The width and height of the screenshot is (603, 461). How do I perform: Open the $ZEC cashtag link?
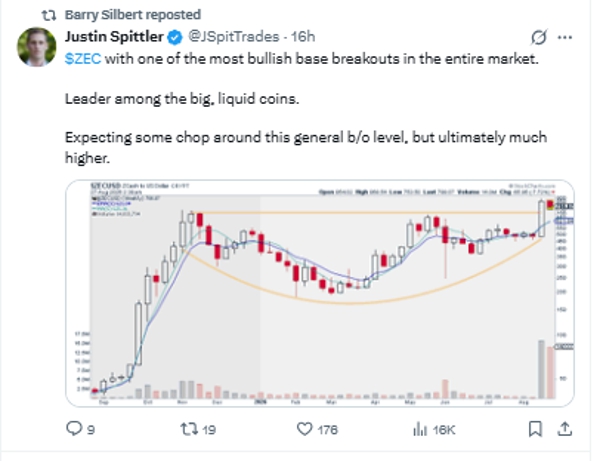pos(83,59)
